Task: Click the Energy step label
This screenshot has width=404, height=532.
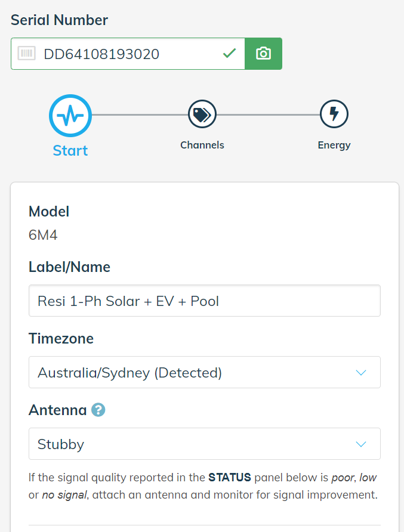Action: click(x=334, y=145)
